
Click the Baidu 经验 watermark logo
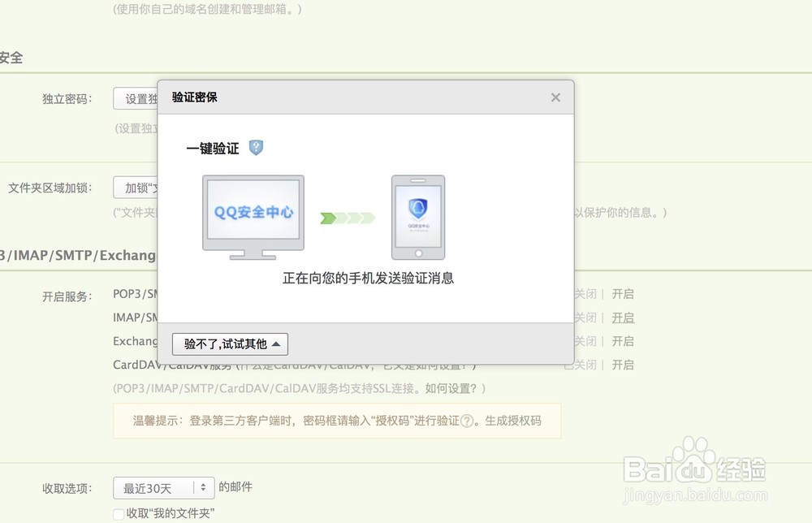point(695,470)
